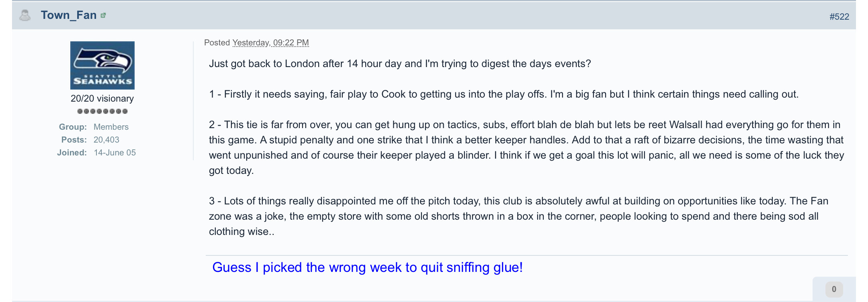The width and height of the screenshot is (868, 302).
Task: Click the reputation score '0' badge
Action: [834, 289]
